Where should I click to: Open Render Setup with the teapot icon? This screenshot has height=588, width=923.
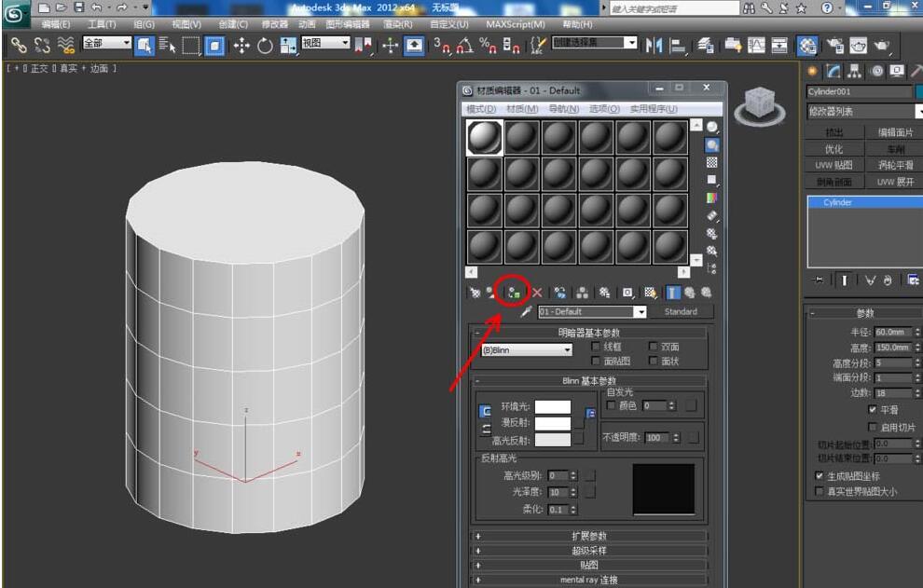tap(835, 46)
